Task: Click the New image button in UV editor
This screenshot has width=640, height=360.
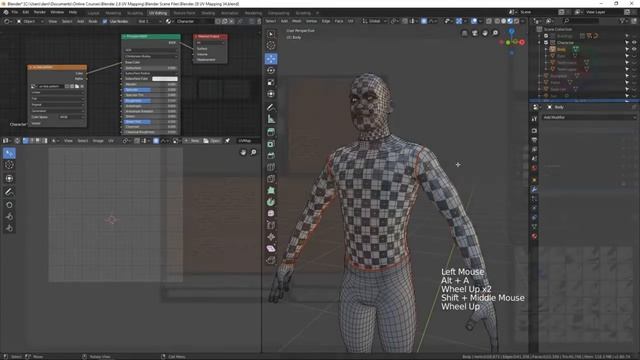Action: click(x=192, y=140)
